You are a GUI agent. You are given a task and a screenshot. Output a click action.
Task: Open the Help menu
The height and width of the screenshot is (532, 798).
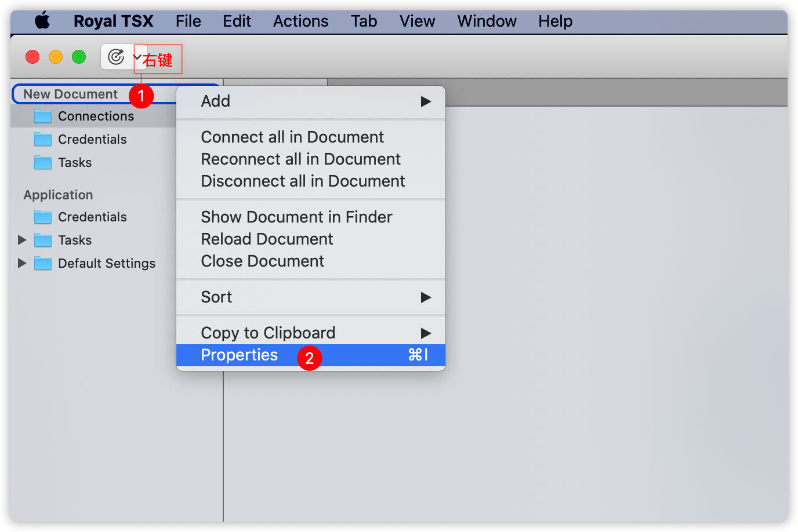coord(555,21)
